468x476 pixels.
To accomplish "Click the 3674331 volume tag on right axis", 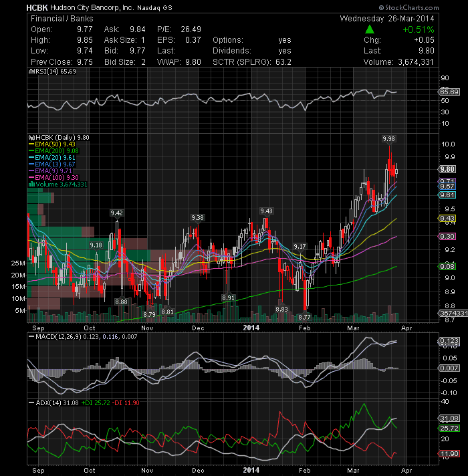I will (x=453, y=313).
